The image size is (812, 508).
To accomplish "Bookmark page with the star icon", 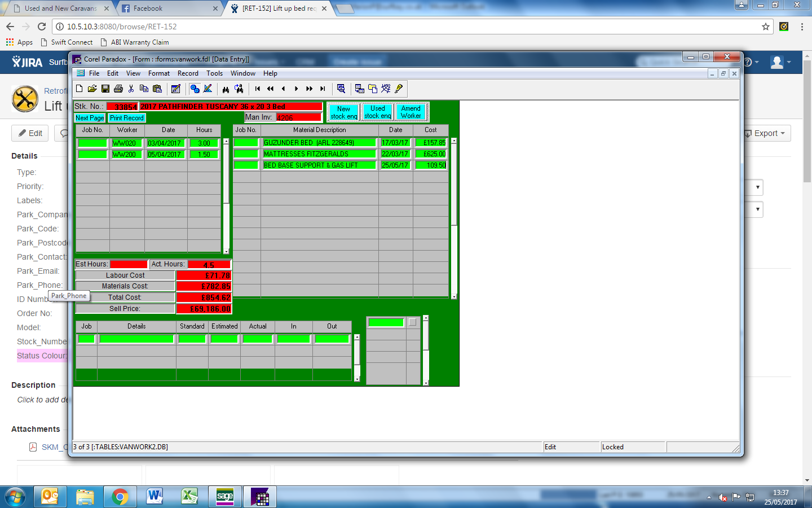I will (766, 27).
